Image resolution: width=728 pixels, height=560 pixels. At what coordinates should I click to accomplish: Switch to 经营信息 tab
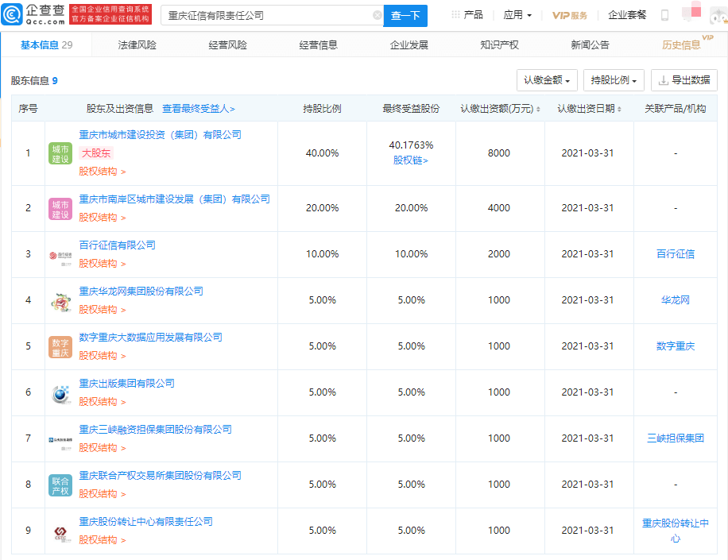[318, 45]
